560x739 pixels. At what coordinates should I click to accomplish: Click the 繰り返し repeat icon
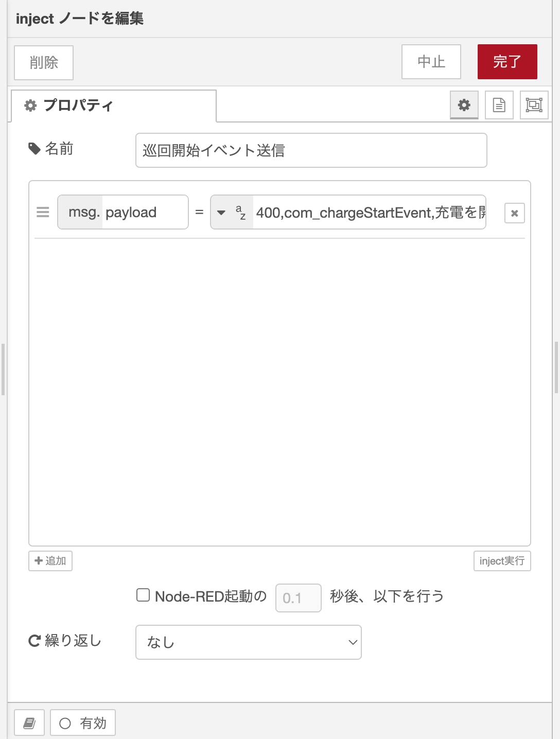click(x=34, y=641)
